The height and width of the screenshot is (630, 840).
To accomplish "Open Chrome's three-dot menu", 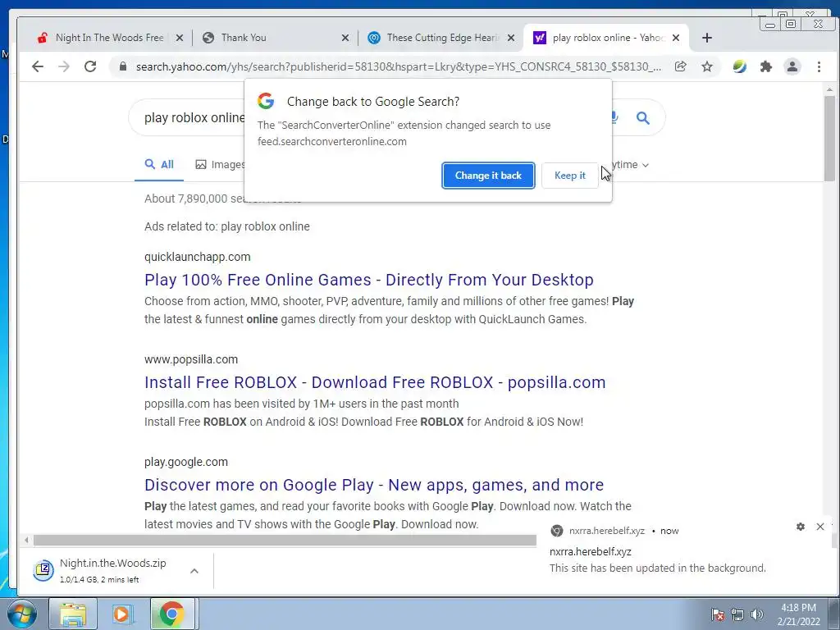I will tap(819, 66).
